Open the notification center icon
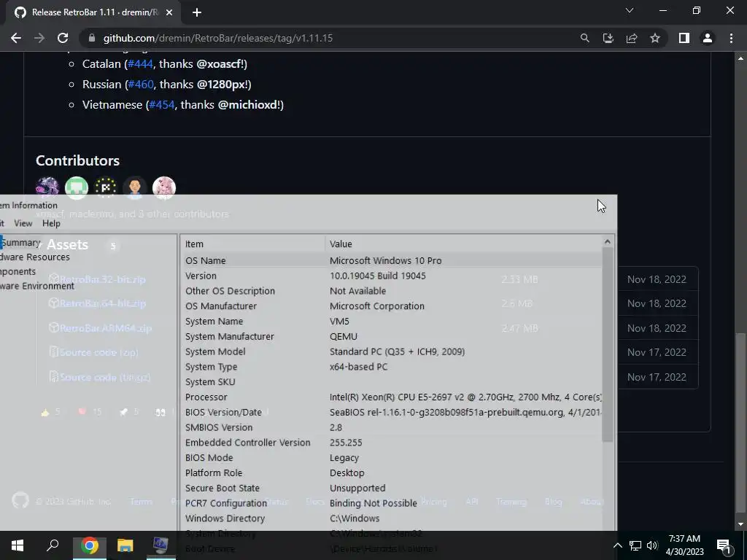The image size is (747, 560). (724, 545)
